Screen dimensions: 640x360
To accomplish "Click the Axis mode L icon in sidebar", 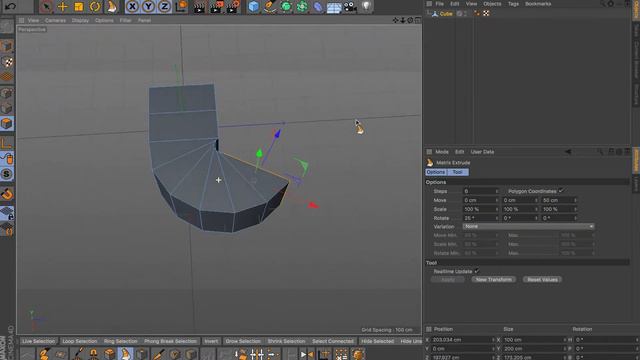I will pos(7,143).
